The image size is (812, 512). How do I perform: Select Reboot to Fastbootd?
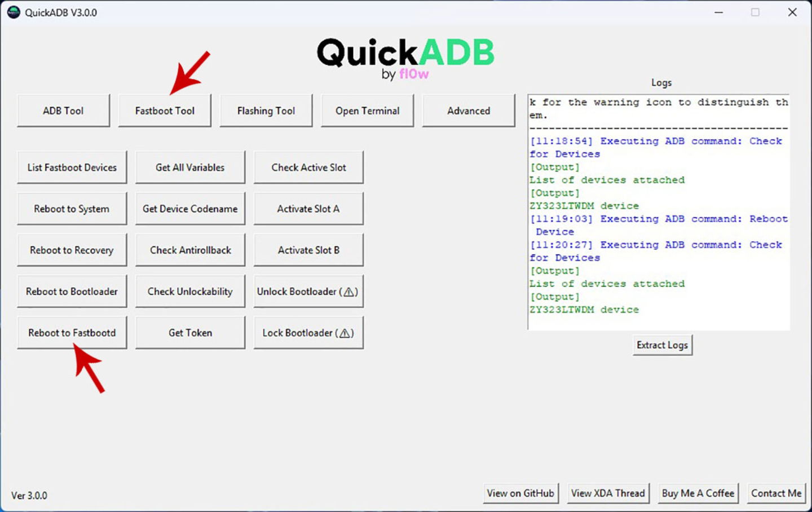[72, 333]
